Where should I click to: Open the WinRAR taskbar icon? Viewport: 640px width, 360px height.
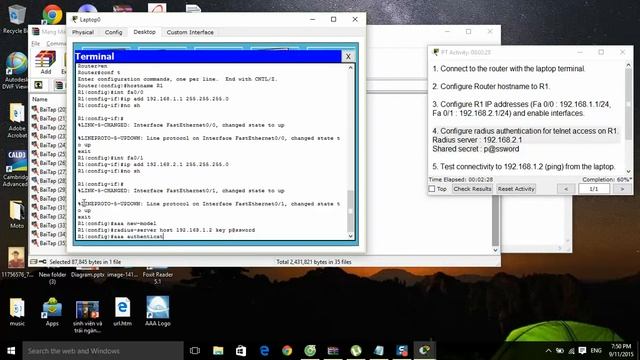333,351
